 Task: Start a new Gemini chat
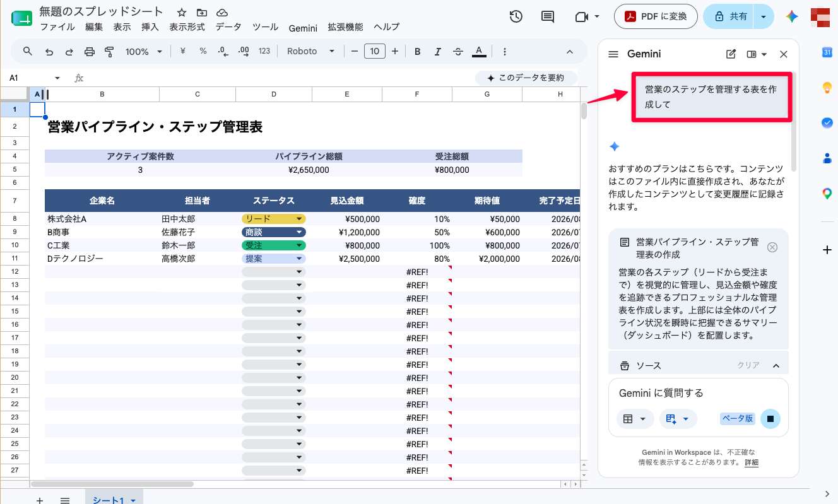pyautogui.click(x=731, y=54)
